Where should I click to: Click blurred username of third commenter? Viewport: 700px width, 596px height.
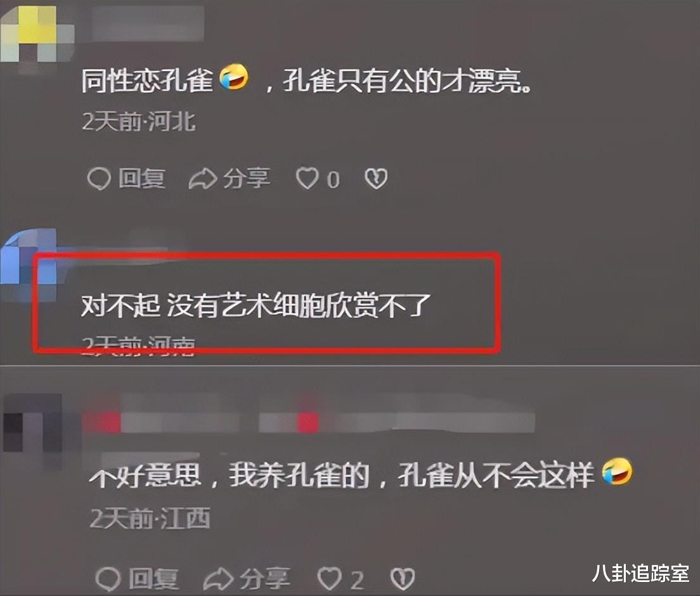(x=309, y=422)
